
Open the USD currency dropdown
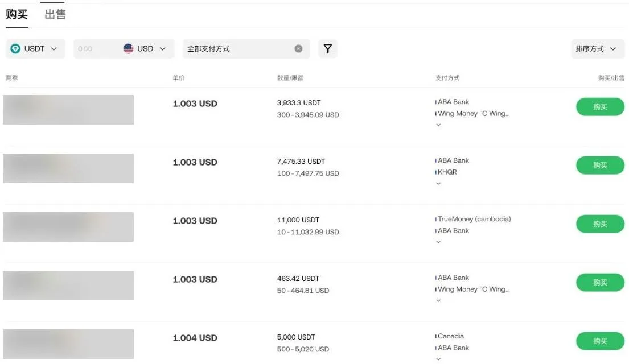[145, 48]
